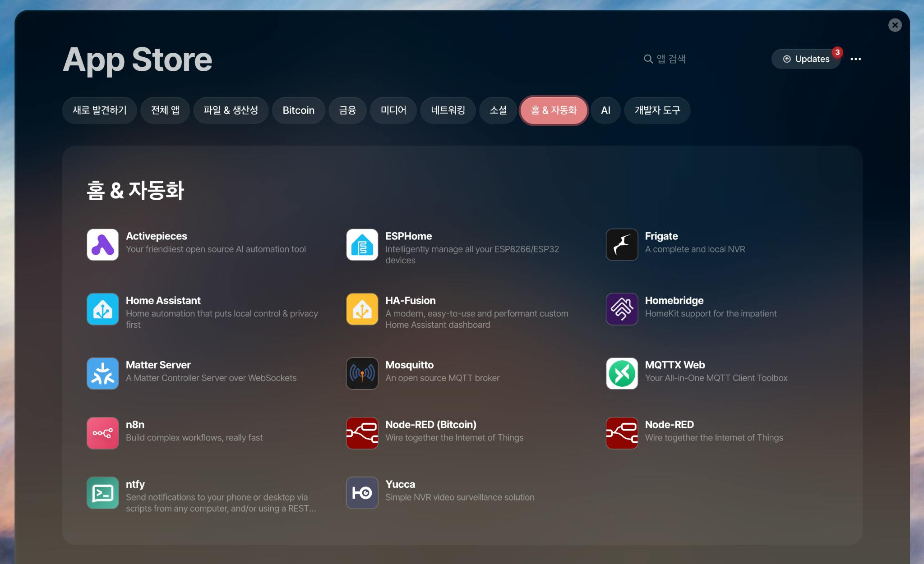
Task: Open the three-dots more options menu
Action: tap(855, 59)
